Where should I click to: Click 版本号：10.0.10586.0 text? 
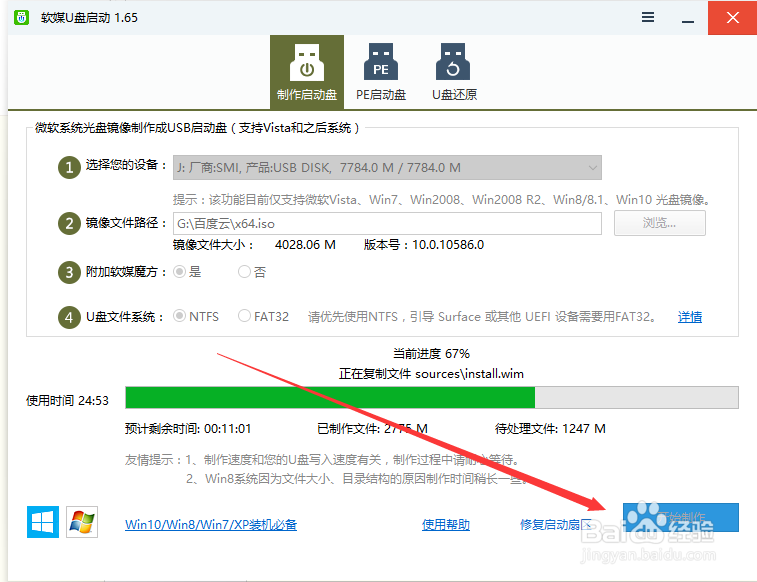tap(424, 245)
